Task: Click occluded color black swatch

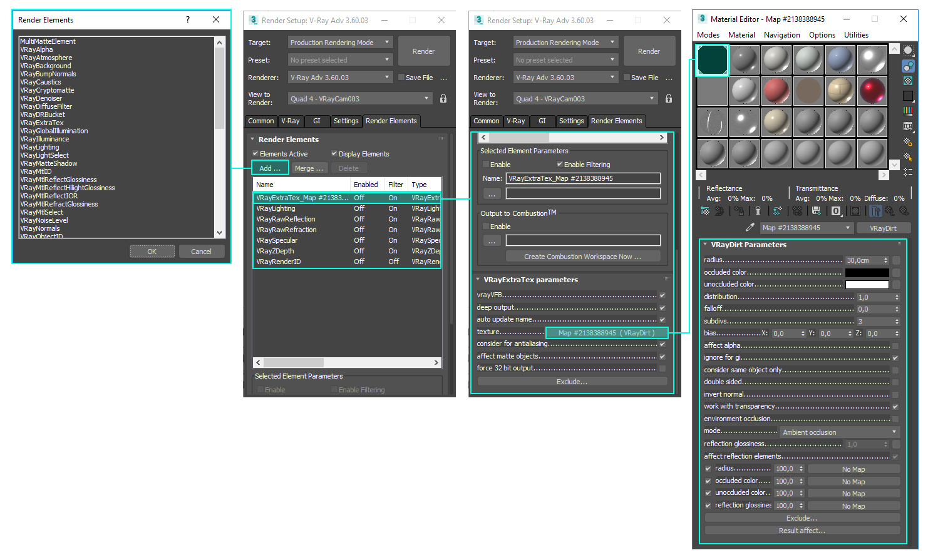Action: [867, 273]
